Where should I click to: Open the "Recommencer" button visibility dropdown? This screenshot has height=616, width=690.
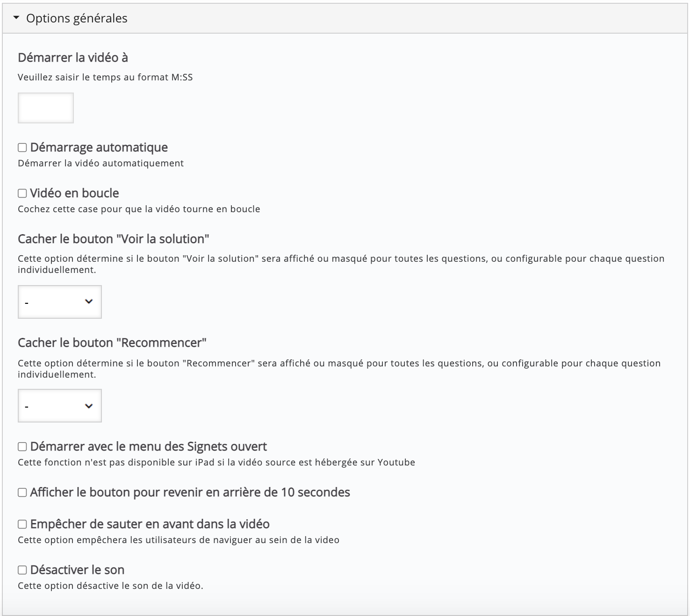click(x=59, y=406)
